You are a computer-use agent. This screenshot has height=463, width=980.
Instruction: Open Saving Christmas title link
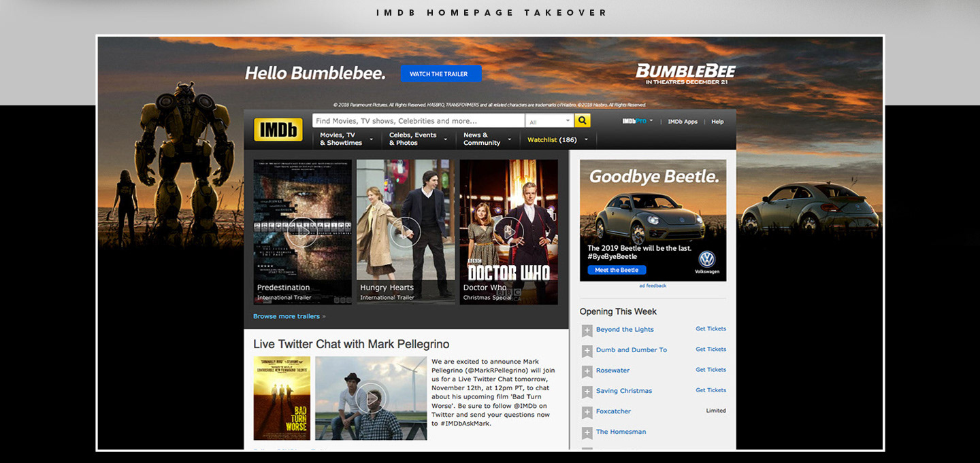click(x=624, y=390)
